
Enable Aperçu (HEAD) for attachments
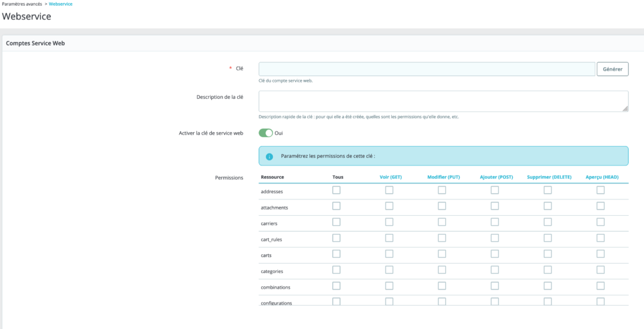click(x=601, y=206)
